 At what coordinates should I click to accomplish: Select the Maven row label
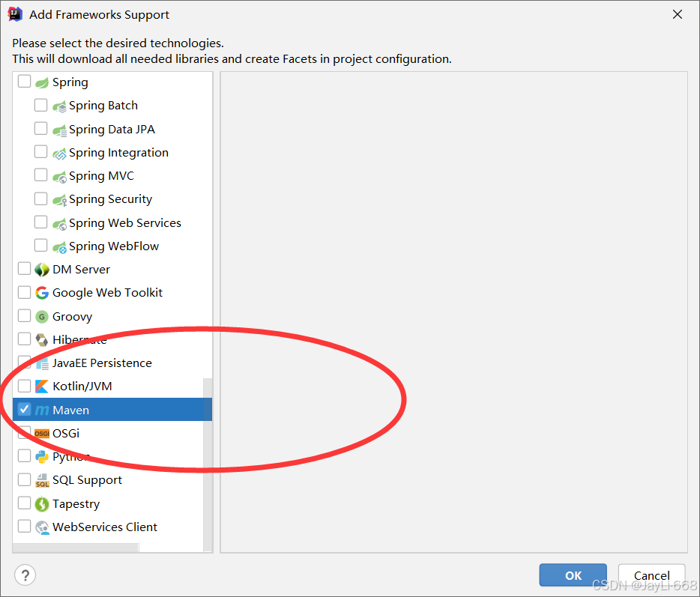(x=70, y=410)
